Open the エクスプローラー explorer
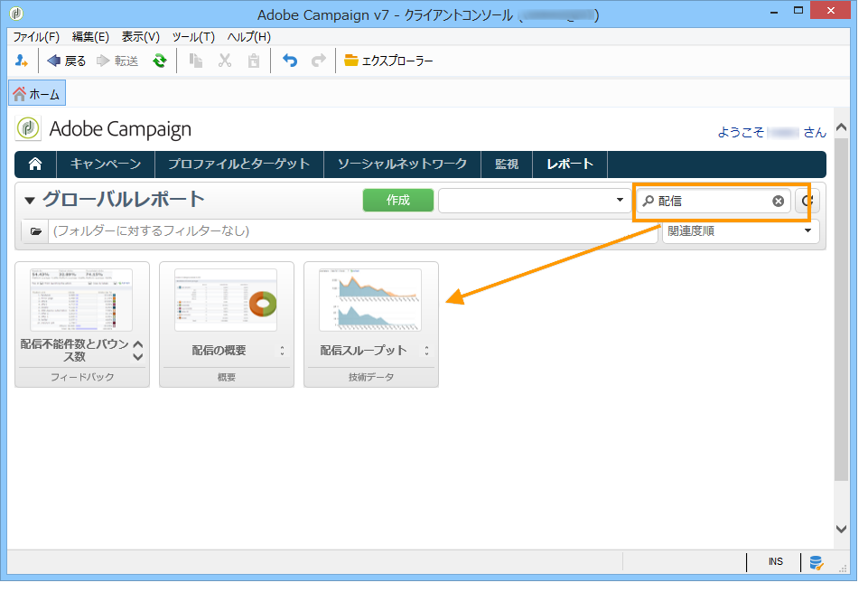Image resolution: width=868 pixels, height=592 pixels. 388,61
